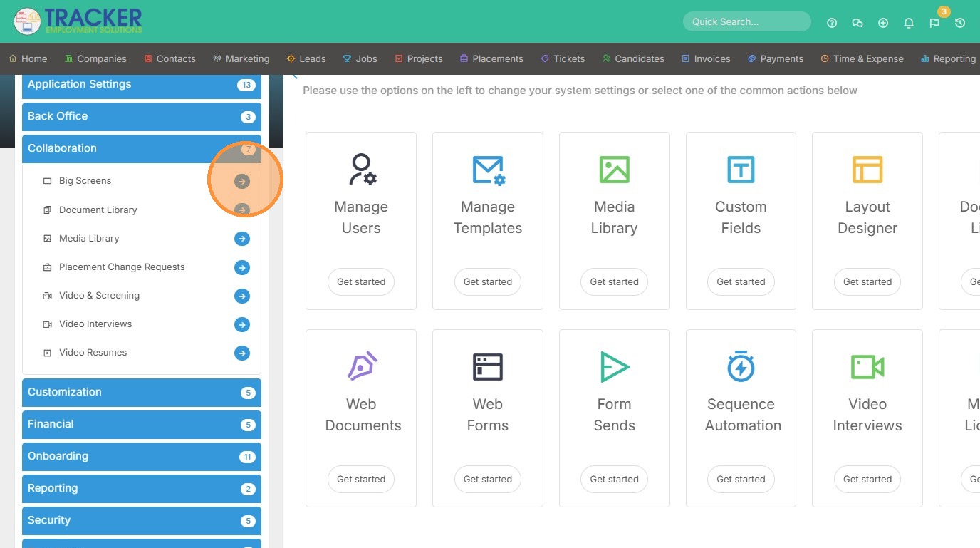Click the Tracker Employment Solutions logo
Screen dimensions: 980x548
click(78, 21)
